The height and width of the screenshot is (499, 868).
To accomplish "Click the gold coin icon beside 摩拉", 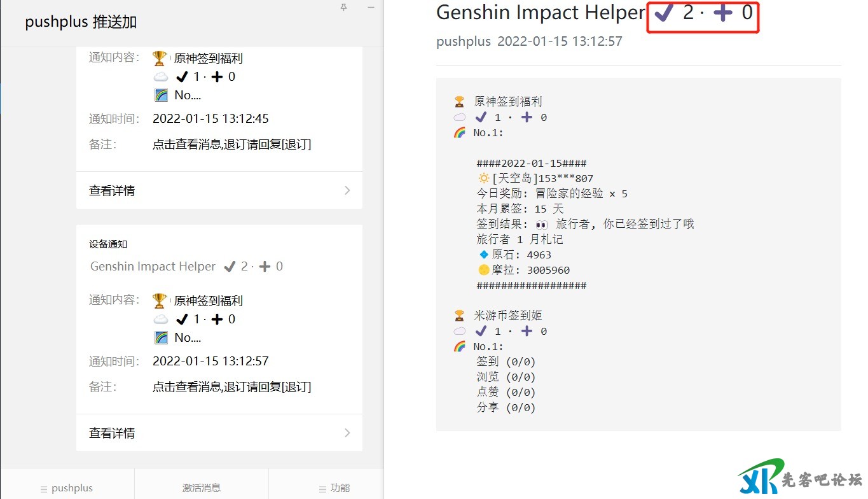I will [x=484, y=271].
